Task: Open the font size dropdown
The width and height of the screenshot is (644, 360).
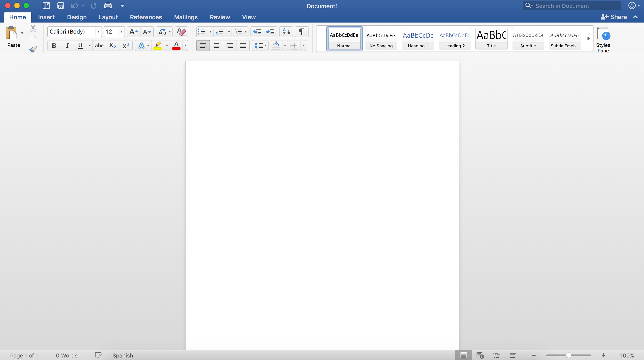Action: tap(121, 31)
